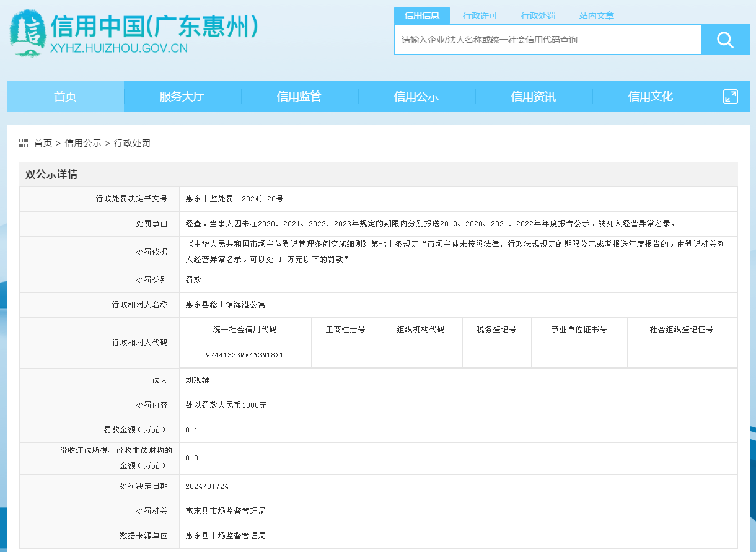Click the 处罚依据 row label
Screen dimensions: 756x552
[154, 252]
